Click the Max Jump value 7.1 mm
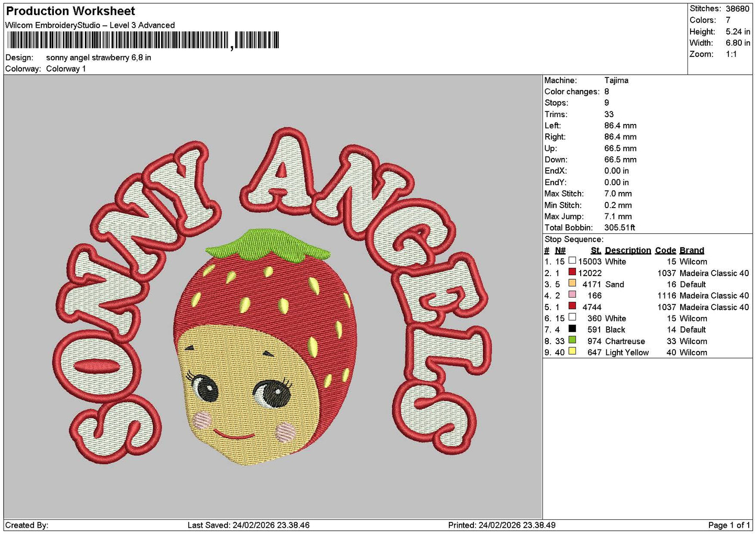This screenshot has width=756, height=534. pos(618,217)
